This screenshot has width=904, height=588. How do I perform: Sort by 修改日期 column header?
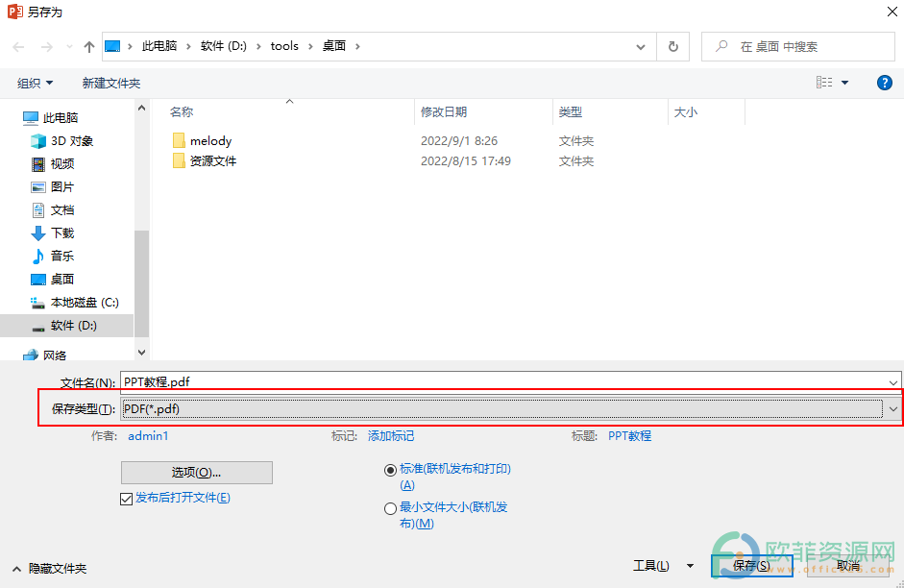[443, 111]
